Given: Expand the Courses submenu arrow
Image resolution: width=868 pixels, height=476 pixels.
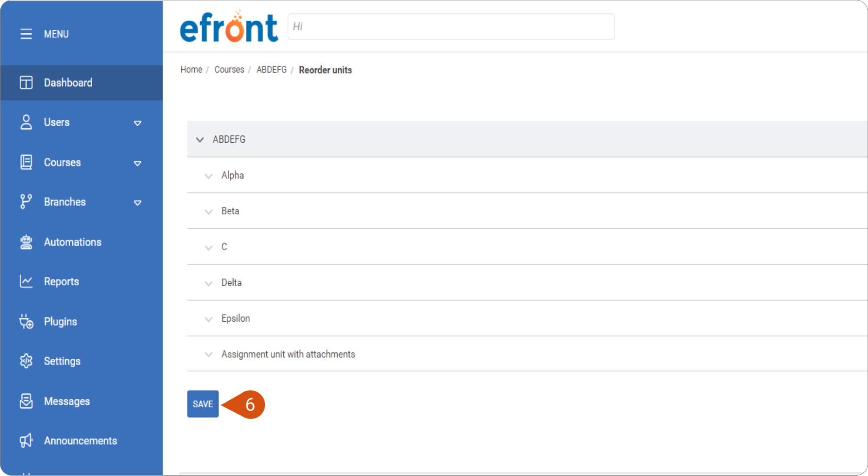Looking at the screenshot, I should (x=138, y=163).
